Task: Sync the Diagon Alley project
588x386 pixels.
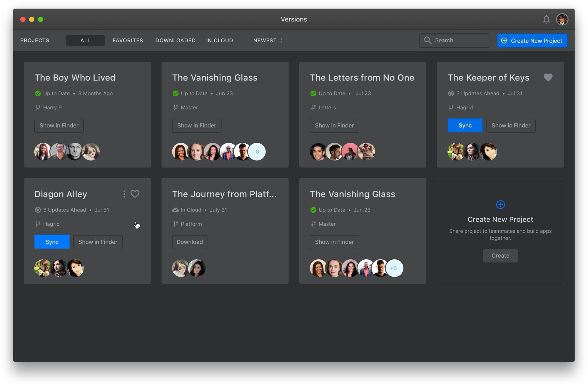Action: 52,242
